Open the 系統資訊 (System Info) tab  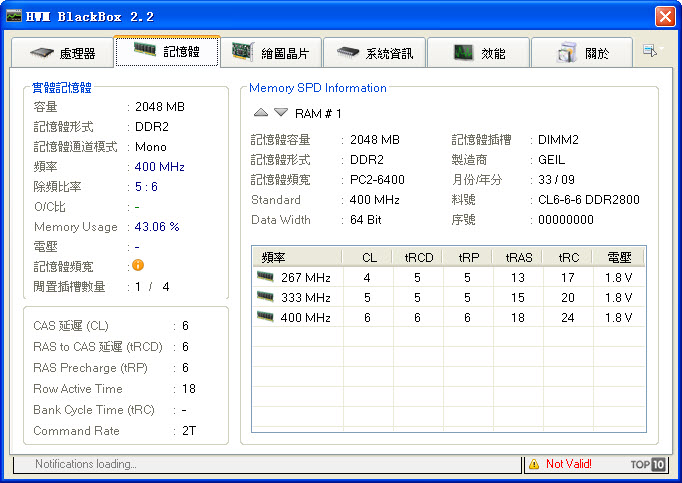click(x=375, y=53)
